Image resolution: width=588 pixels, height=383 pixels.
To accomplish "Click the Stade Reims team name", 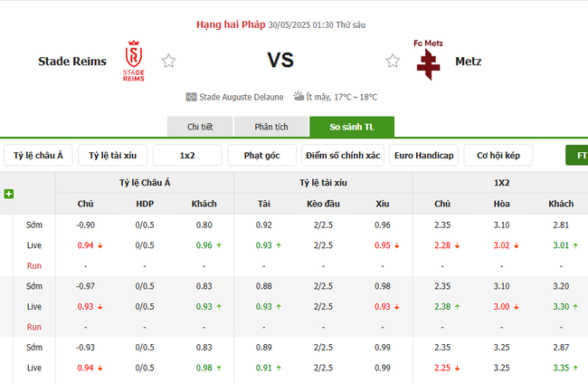I will 72,62.
